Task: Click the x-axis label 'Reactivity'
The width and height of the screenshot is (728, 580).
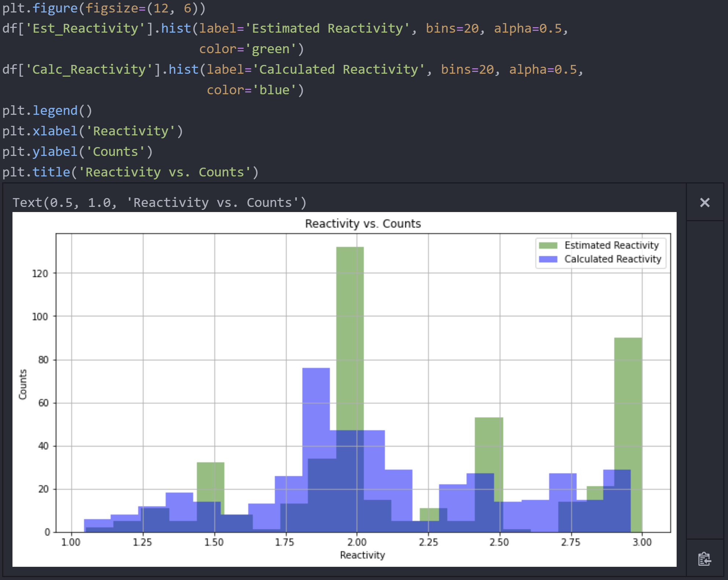Action: pyautogui.click(x=362, y=555)
